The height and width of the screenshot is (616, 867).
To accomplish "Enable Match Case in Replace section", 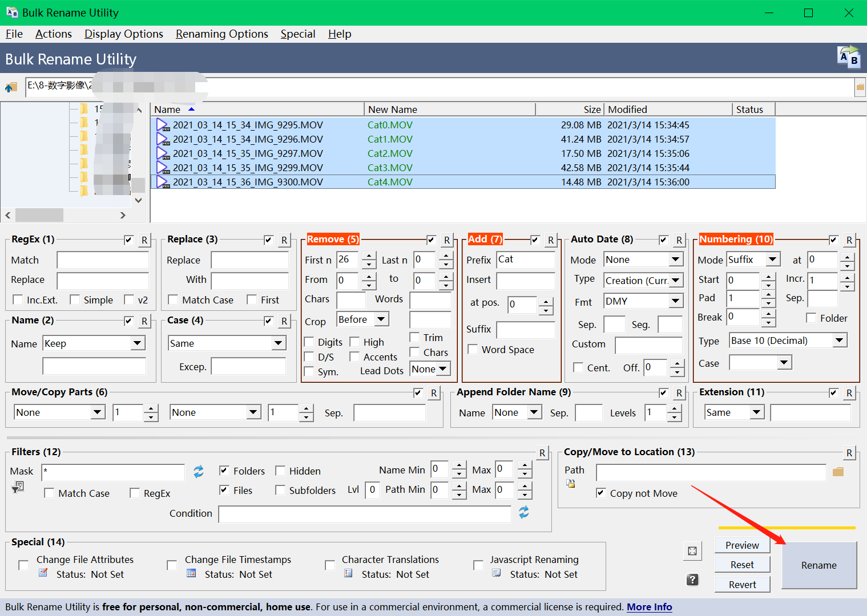I will tap(173, 300).
